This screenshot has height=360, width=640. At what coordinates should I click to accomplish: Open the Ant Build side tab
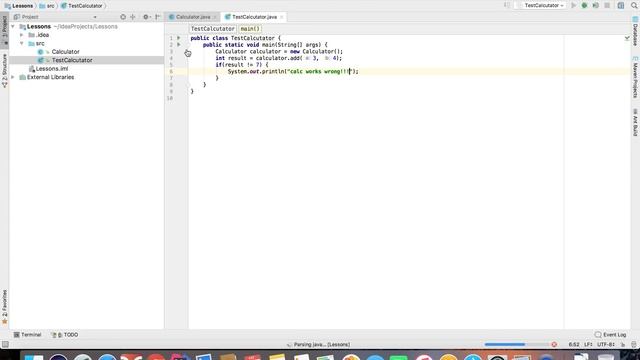(635, 122)
